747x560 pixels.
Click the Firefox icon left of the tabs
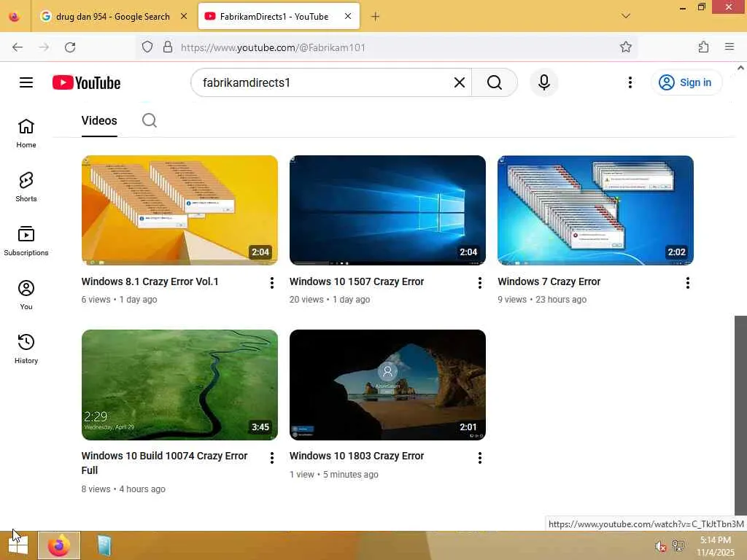[x=15, y=17]
